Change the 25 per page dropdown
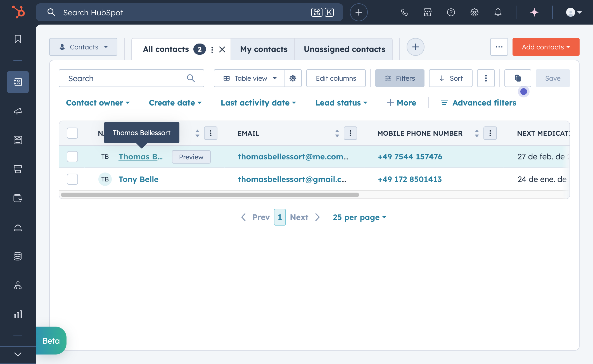 [360, 217]
